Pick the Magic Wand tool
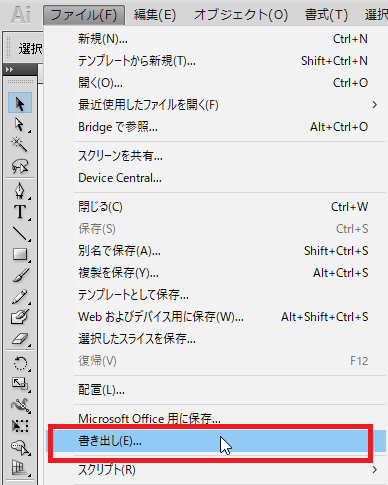The height and width of the screenshot is (485, 388). click(20, 145)
